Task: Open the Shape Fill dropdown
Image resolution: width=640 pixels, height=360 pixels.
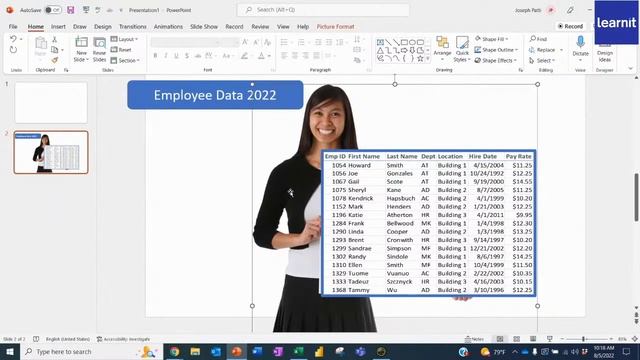Action: click(x=491, y=39)
